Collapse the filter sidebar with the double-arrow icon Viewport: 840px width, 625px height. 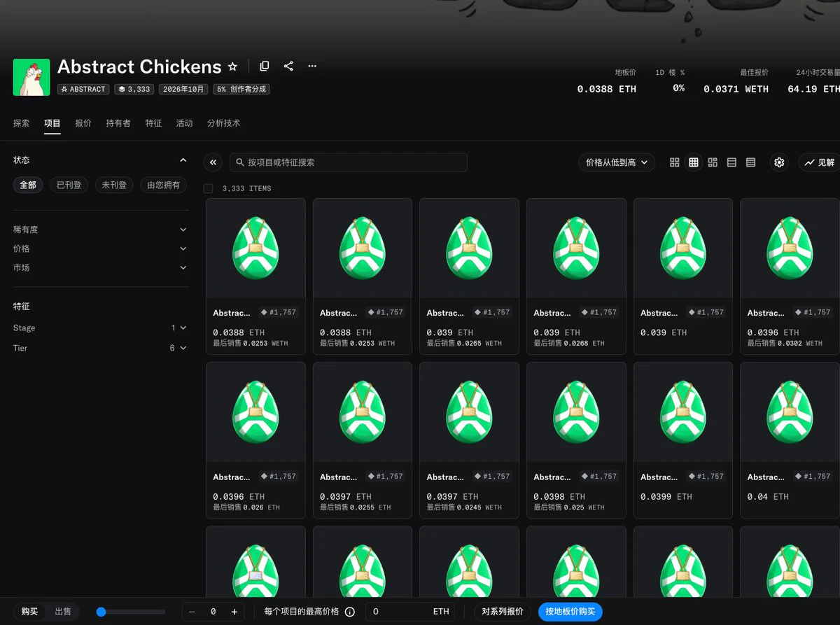click(213, 162)
